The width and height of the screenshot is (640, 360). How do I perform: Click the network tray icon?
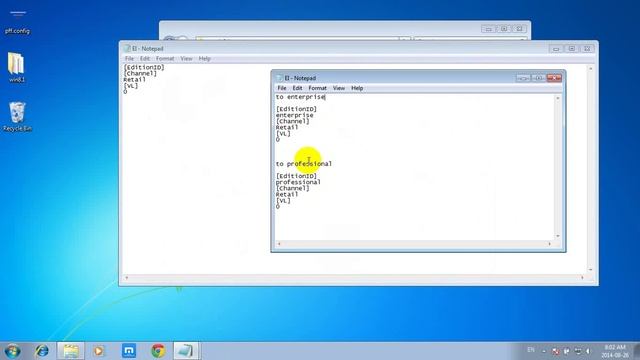click(x=578, y=351)
